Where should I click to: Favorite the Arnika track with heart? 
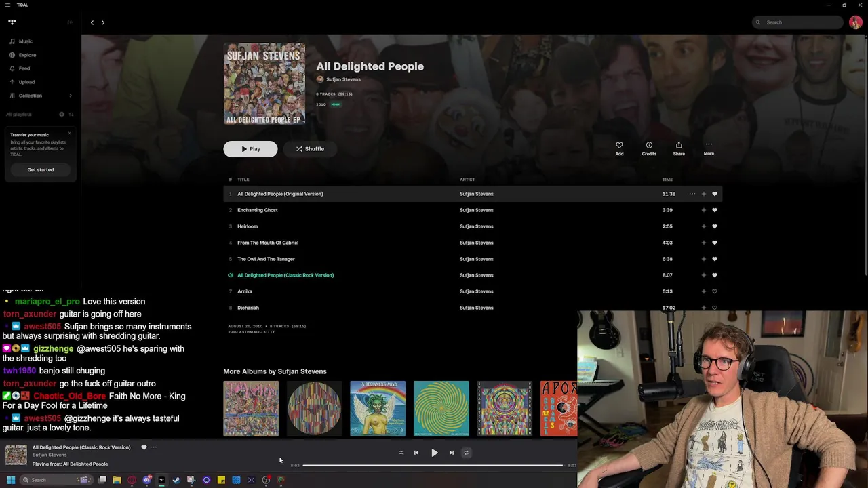pyautogui.click(x=714, y=291)
